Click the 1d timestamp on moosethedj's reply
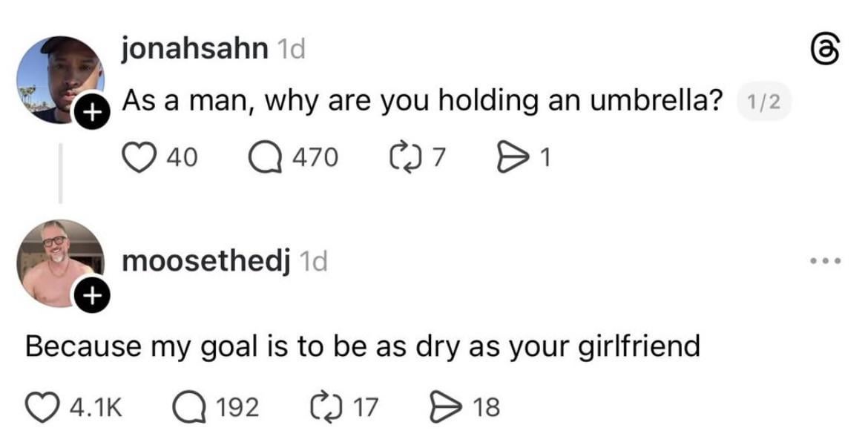Screen dimensions: 868x445 312,261
